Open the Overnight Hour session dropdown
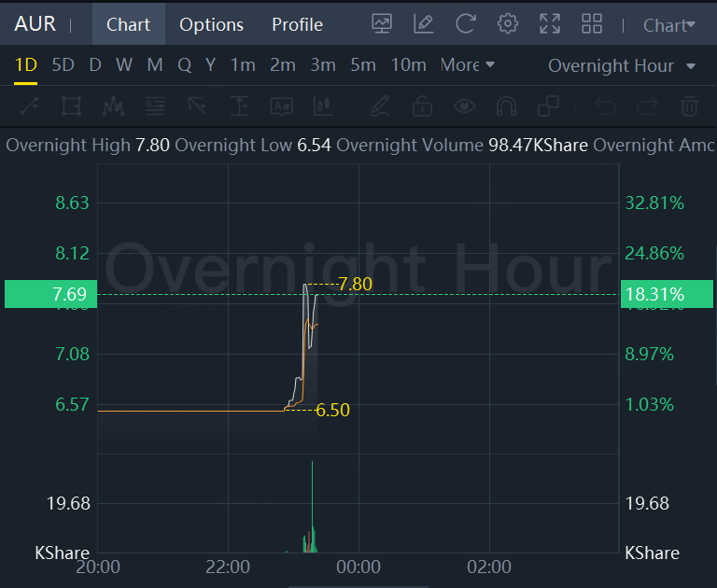This screenshot has height=588, width=717. 622,66
